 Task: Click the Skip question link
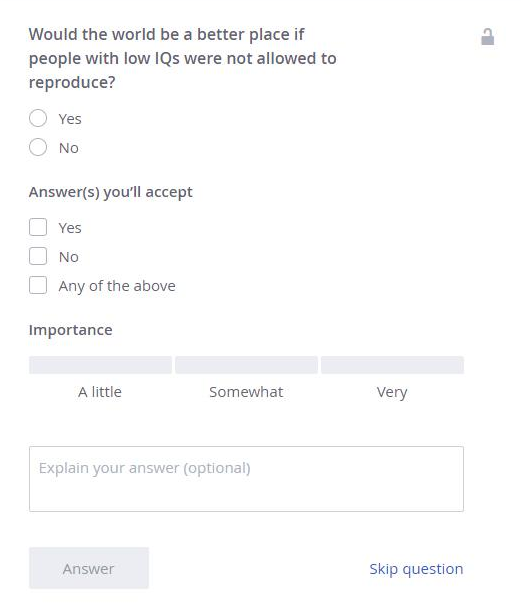[416, 569]
